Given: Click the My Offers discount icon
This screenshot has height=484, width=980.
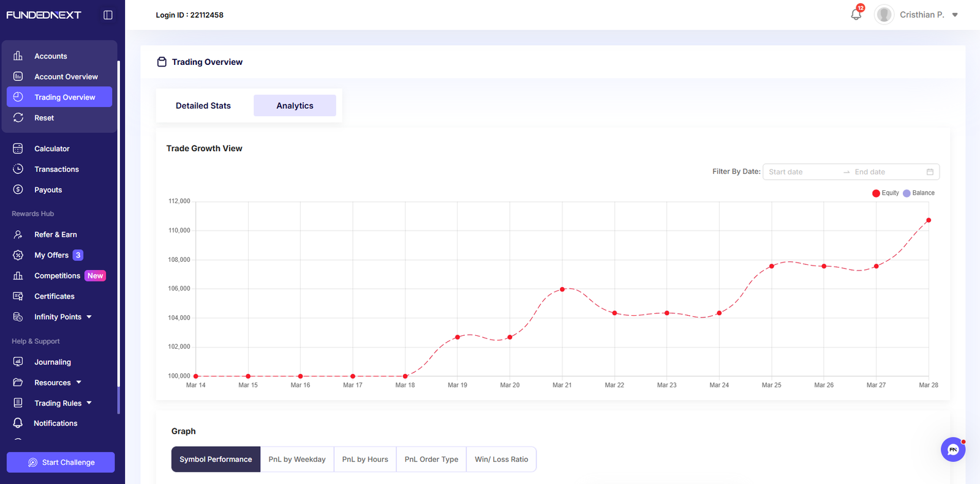Looking at the screenshot, I should click(x=18, y=255).
